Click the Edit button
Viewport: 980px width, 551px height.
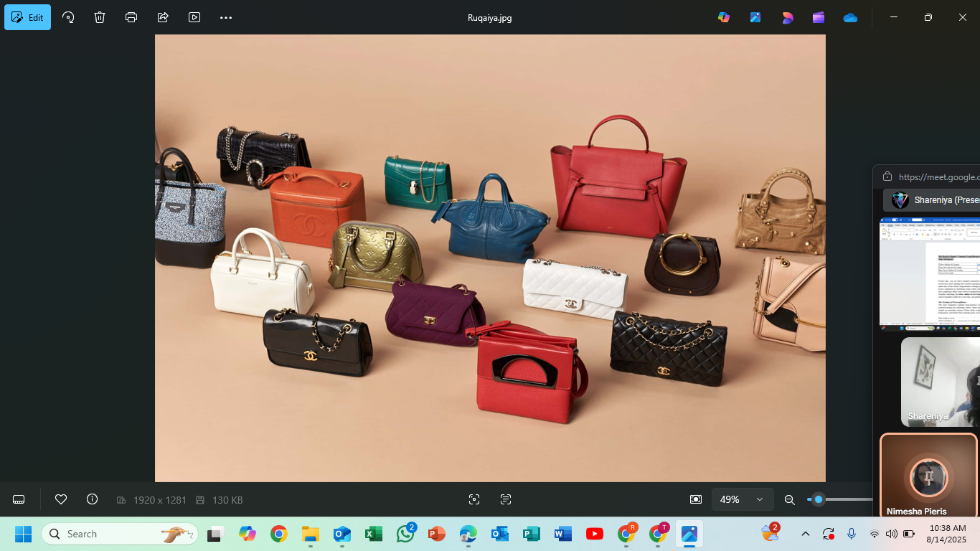click(x=28, y=17)
